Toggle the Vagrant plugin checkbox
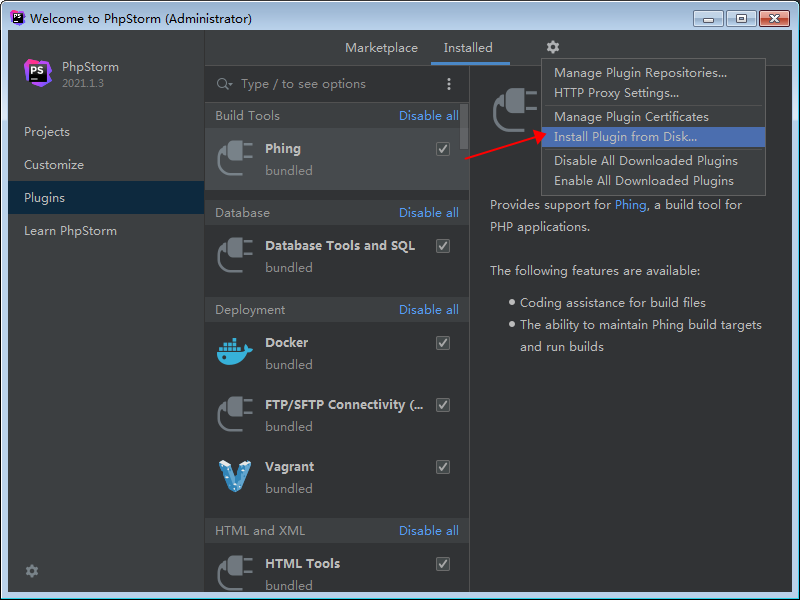Screen dimensions: 800x600 coord(443,467)
